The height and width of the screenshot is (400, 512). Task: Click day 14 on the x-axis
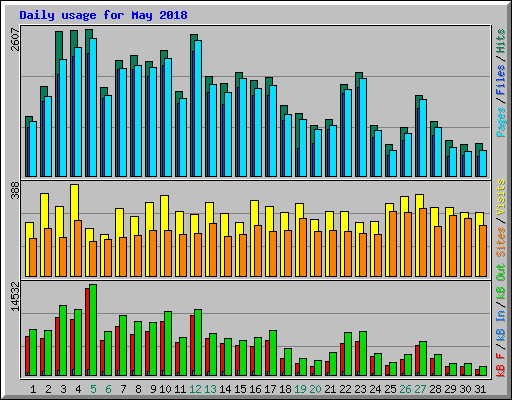[225, 389]
